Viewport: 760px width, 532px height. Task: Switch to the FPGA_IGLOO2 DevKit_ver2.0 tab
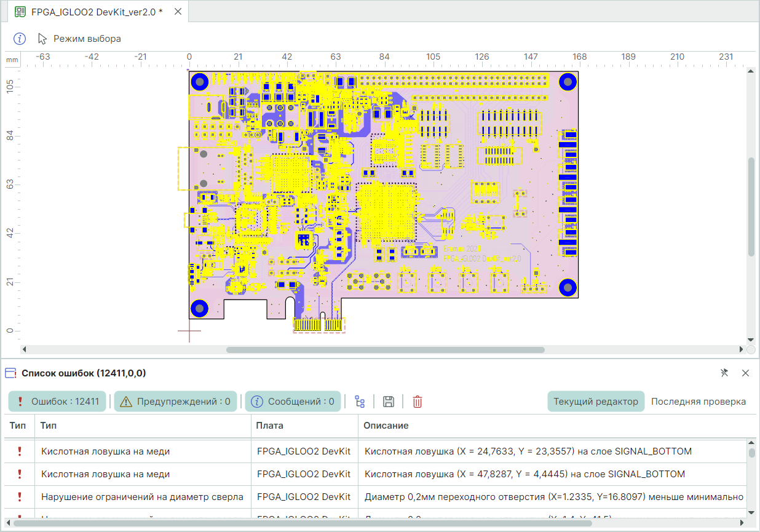coord(97,12)
